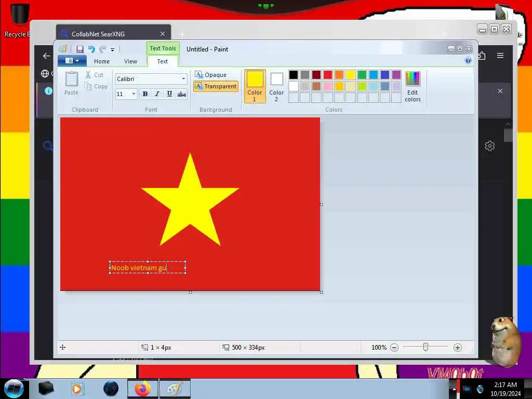This screenshot has height=399, width=532.
Task: Click the Paste clipboard button
Action: (x=71, y=83)
